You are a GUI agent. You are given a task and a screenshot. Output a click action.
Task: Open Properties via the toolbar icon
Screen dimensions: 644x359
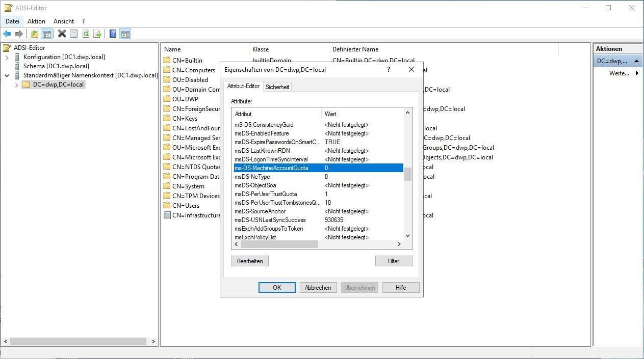pyautogui.click(x=74, y=34)
